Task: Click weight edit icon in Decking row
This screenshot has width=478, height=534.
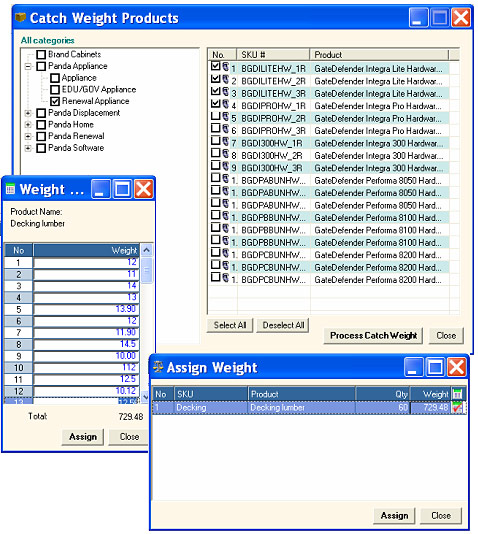Action: (457, 407)
